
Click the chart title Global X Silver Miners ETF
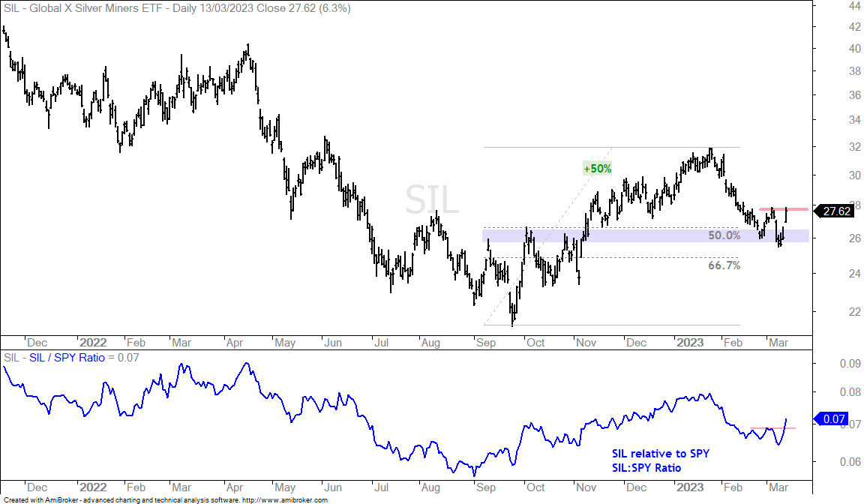[x=96, y=8]
